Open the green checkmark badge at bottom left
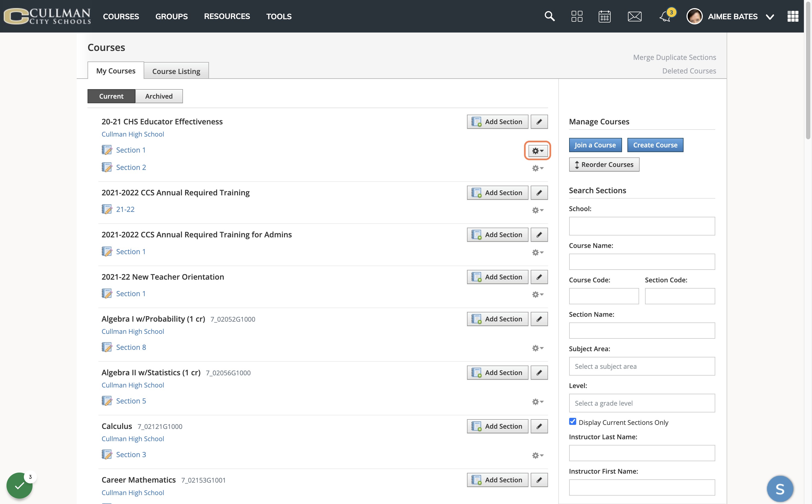The height and width of the screenshot is (504, 812). [19, 485]
